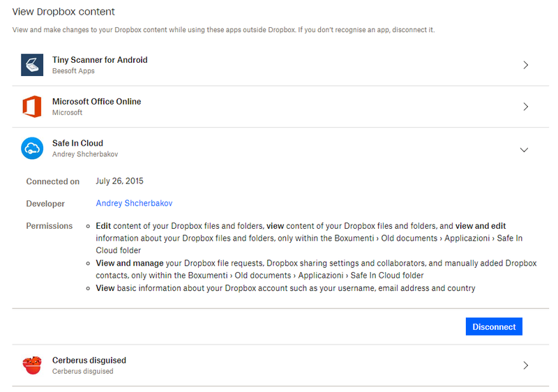Click the Andrey Shcherbakov subtitle under Safe In Cloud

click(84, 154)
